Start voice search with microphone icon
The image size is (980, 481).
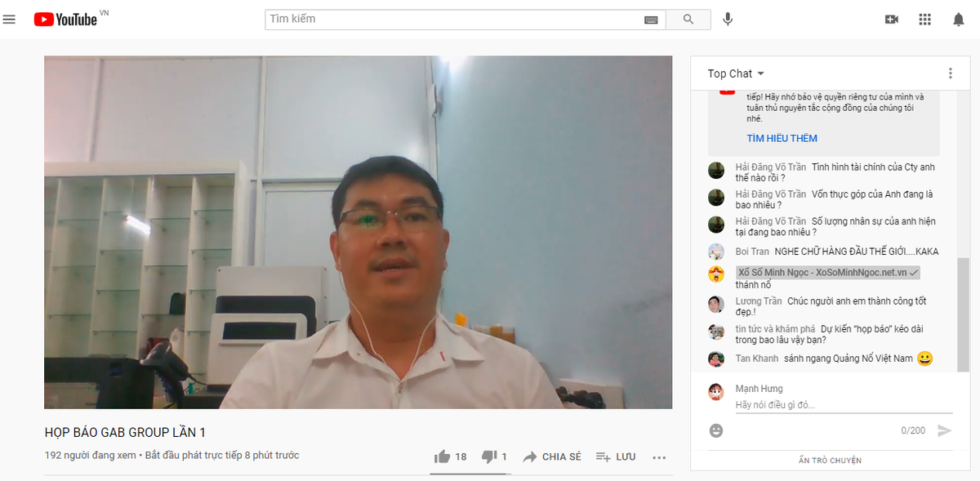728,19
